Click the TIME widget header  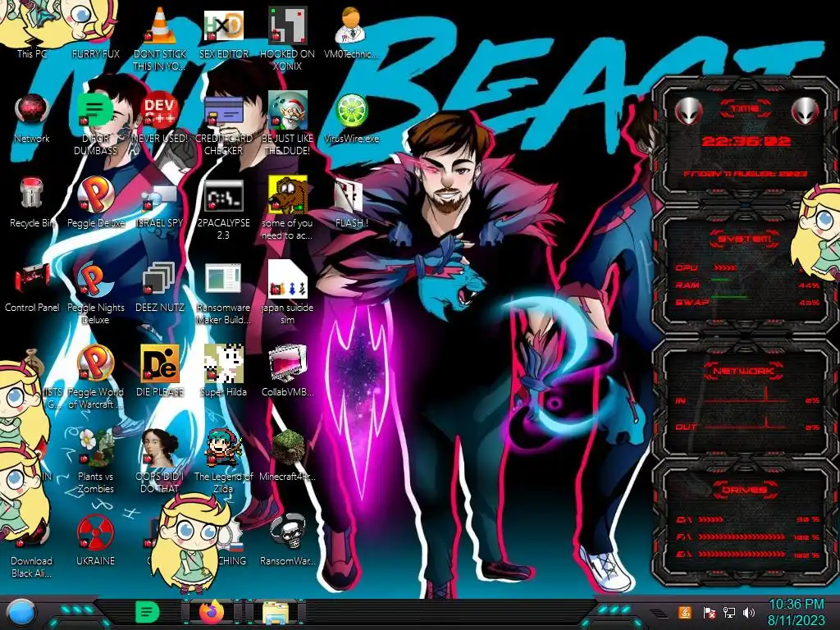tap(745, 109)
